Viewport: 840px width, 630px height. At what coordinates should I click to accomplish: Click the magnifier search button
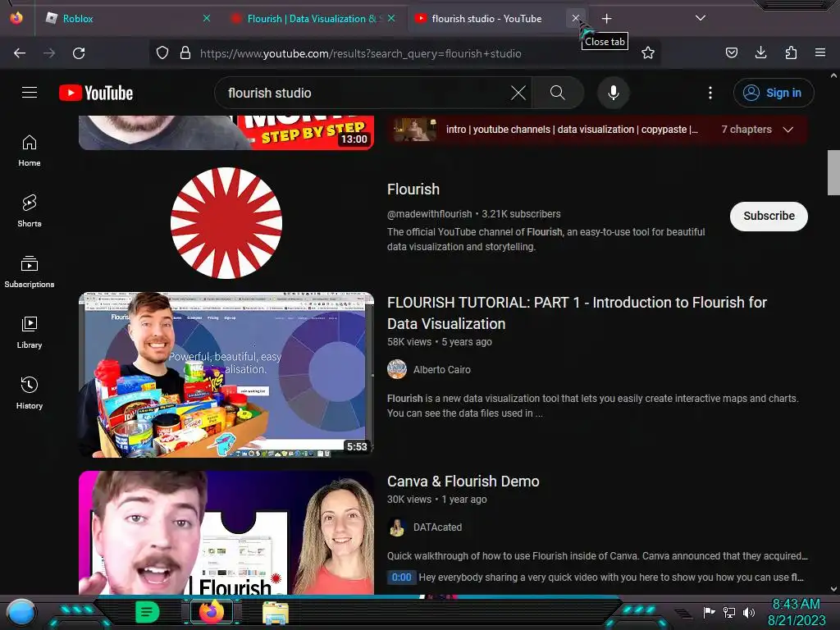click(557, 93)
